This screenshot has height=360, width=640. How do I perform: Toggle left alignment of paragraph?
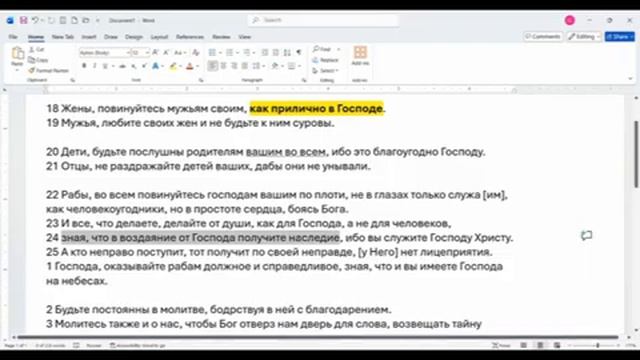coord(212,66)
